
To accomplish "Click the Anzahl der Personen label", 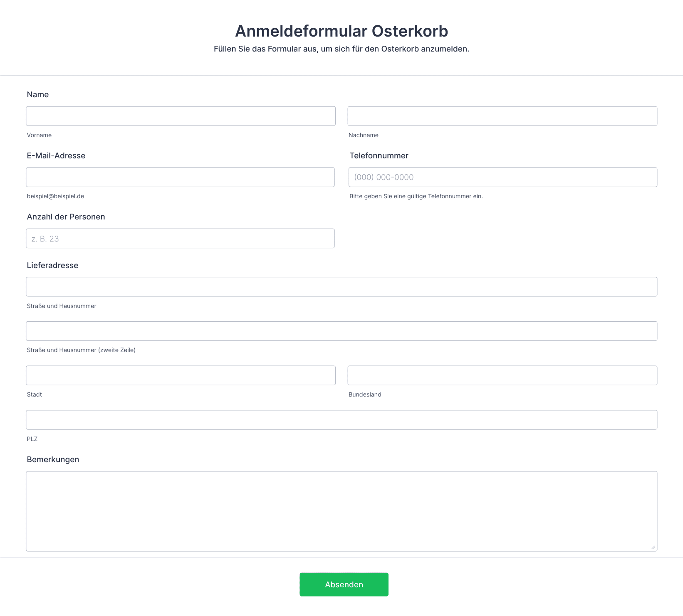I will (x=66, y=217).
